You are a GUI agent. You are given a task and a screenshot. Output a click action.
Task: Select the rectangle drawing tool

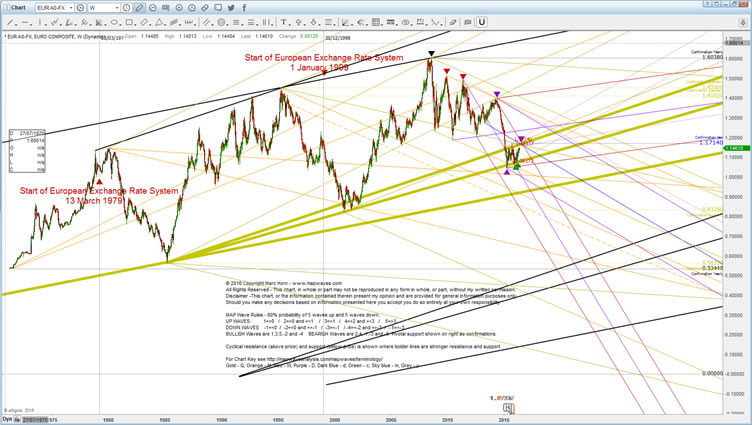click(x=129, y=22)
